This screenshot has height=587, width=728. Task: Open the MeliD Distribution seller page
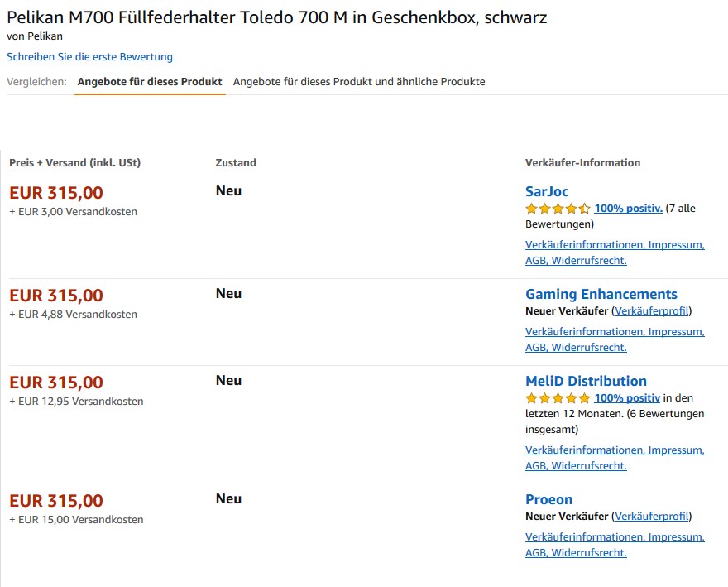pos(586,381)
